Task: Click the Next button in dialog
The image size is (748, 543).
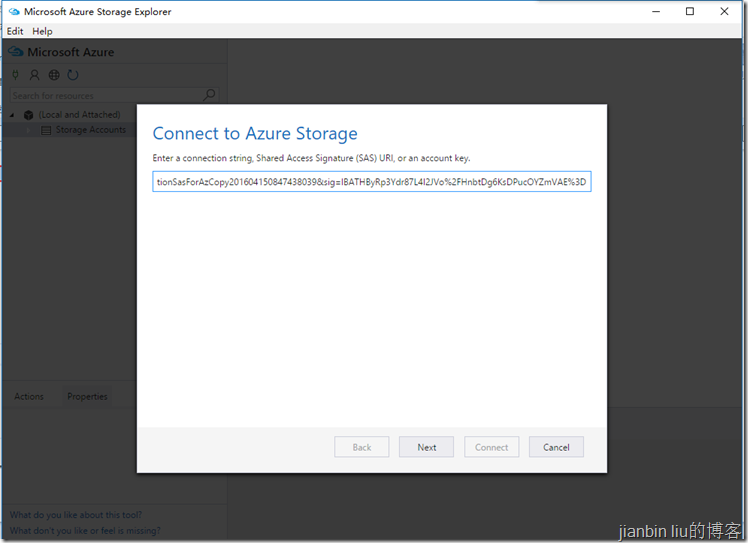Action: click(x=426, y=447)
